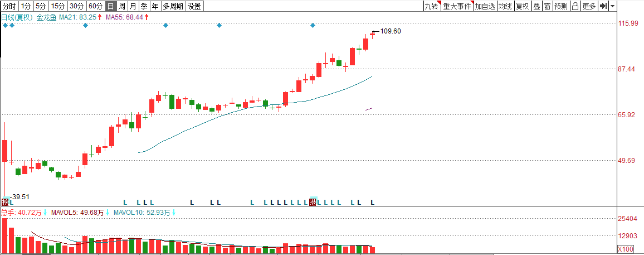Click the 25404 volume axis label
This screenshot has width=644, height=255.
tap(628, 218)
